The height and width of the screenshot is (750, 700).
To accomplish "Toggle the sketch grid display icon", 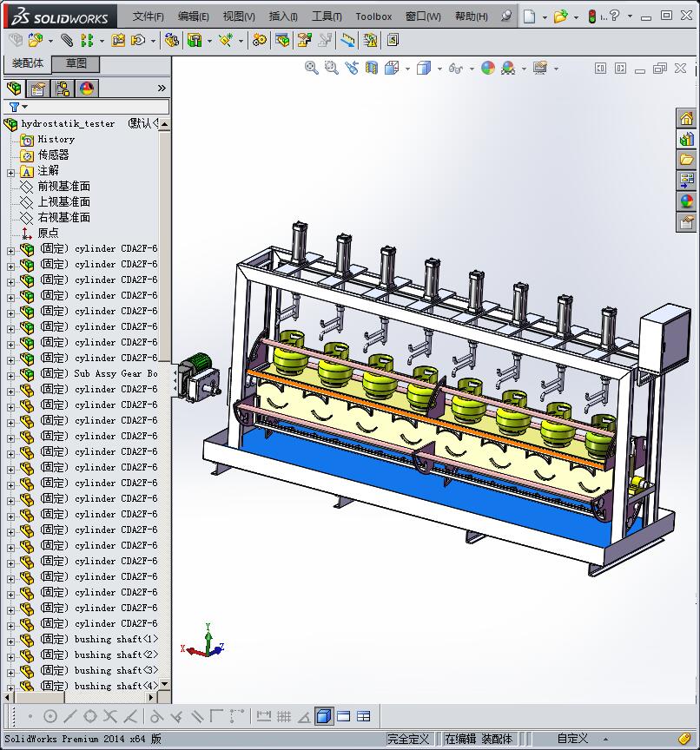I will tap(284, 716).
